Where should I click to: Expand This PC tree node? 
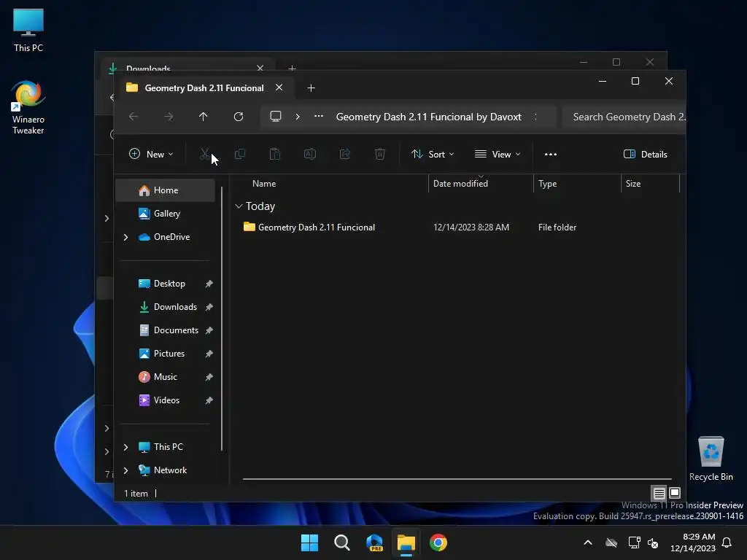pos(125,447)
